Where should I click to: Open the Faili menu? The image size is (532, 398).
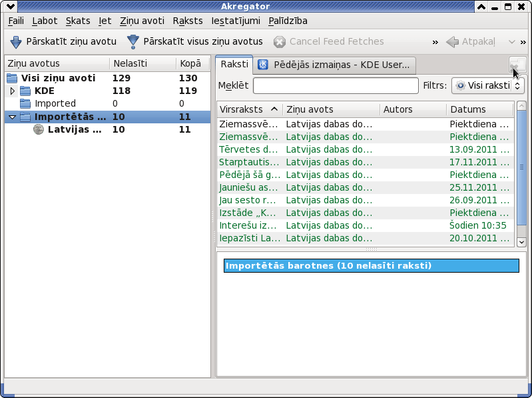click(x=16, y=21)
